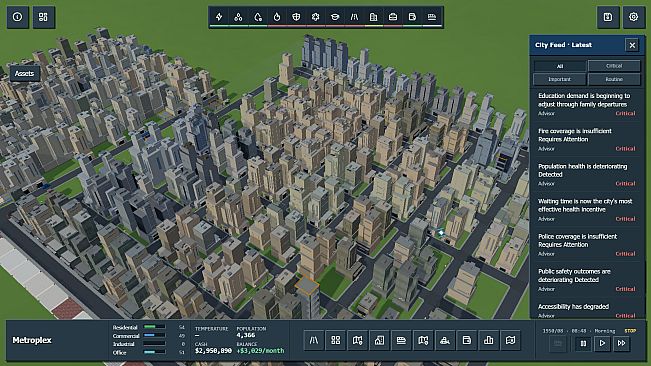Screen dimensions: 651x366
Task: Select the train transit icon in top toolbar
Action: (432, 17)
